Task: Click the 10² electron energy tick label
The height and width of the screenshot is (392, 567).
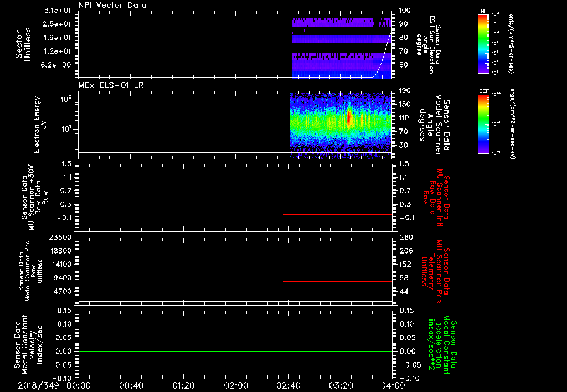Action: click(65, 100)
